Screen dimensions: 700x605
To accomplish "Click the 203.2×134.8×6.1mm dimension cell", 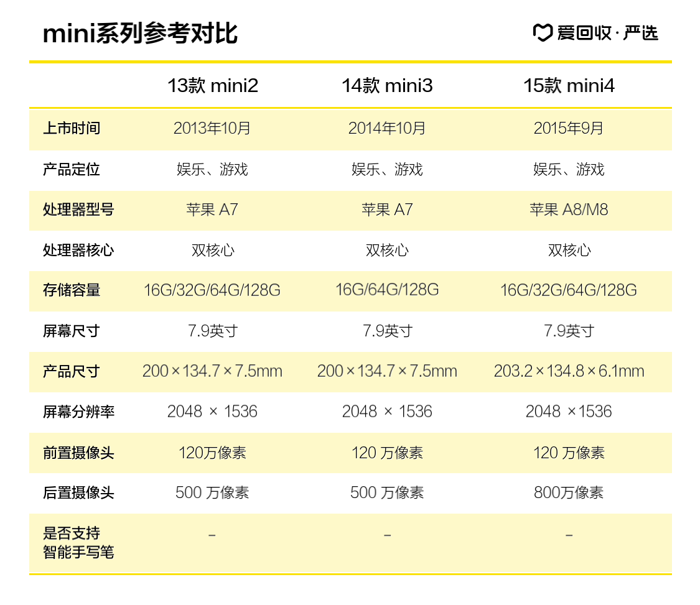I will 569,372.
